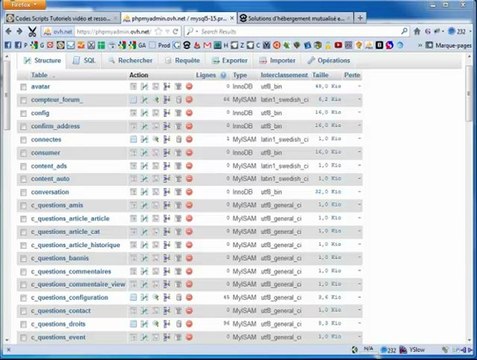This screenshot has width=477, height=360.
Task: Sort by the Table column header
Action: tap(39, 75)
